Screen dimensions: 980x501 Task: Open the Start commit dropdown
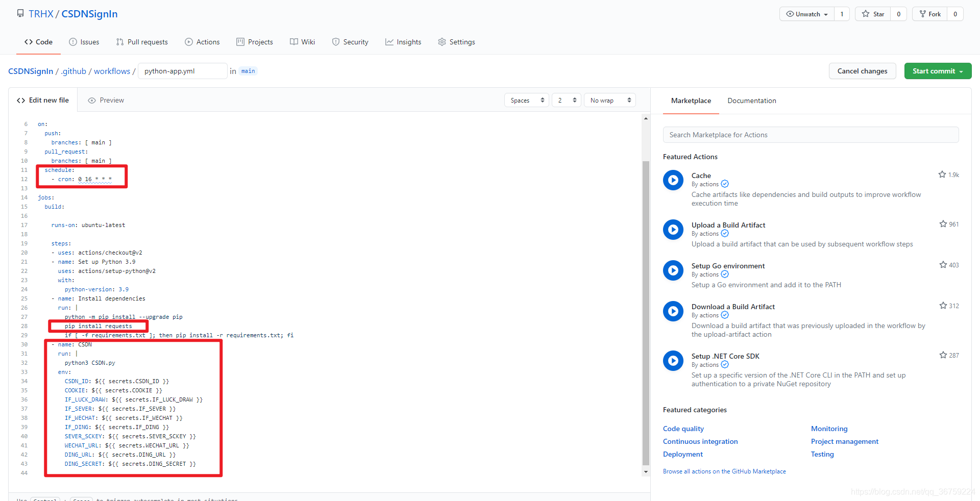click(938, 71)
